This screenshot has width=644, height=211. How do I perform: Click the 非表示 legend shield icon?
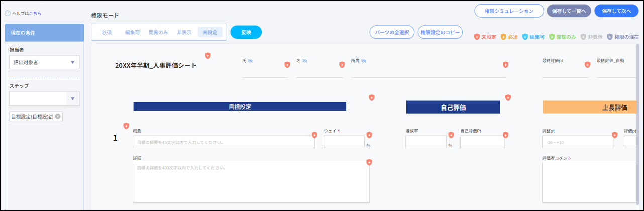[x=583, y=37]
